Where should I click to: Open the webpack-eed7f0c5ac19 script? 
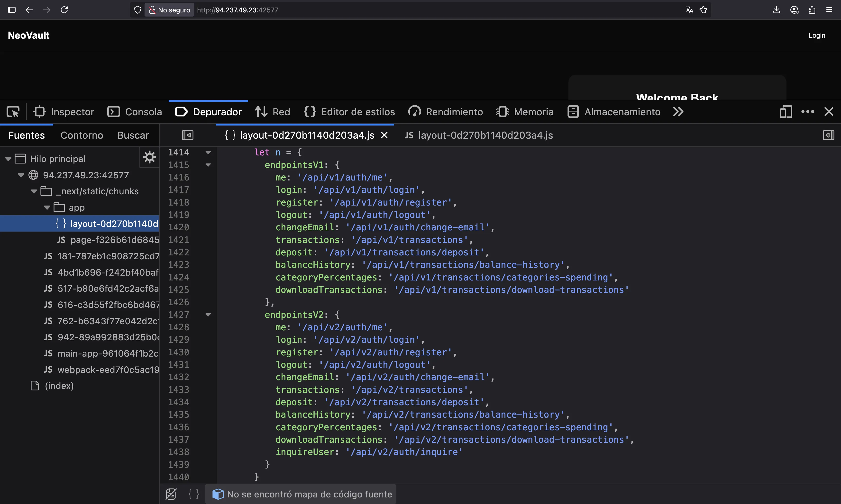[x=101, y=369]
